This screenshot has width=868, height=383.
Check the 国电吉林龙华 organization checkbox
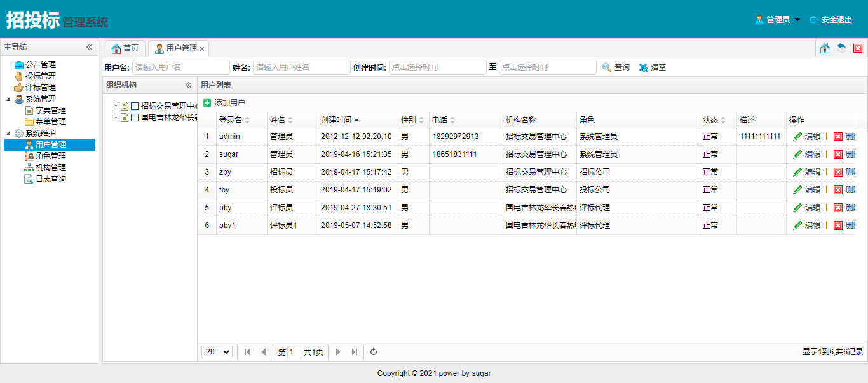click(x=135, y=118)
